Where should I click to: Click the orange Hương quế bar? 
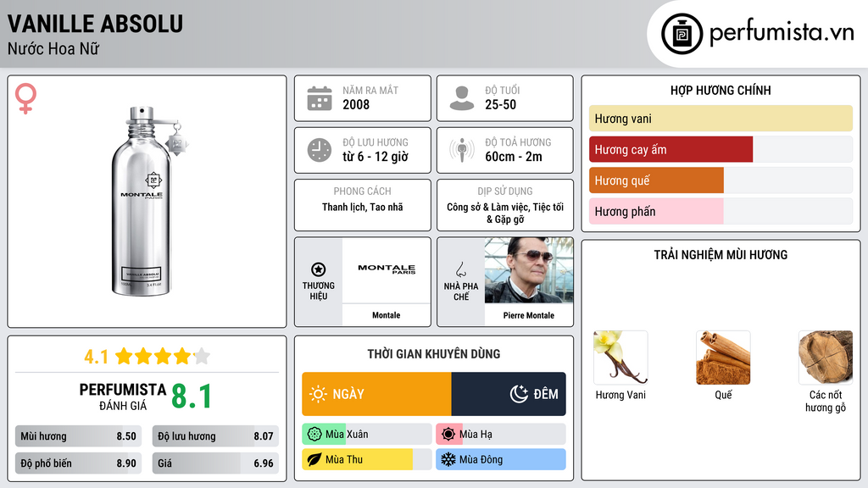(x=656, y=180)
